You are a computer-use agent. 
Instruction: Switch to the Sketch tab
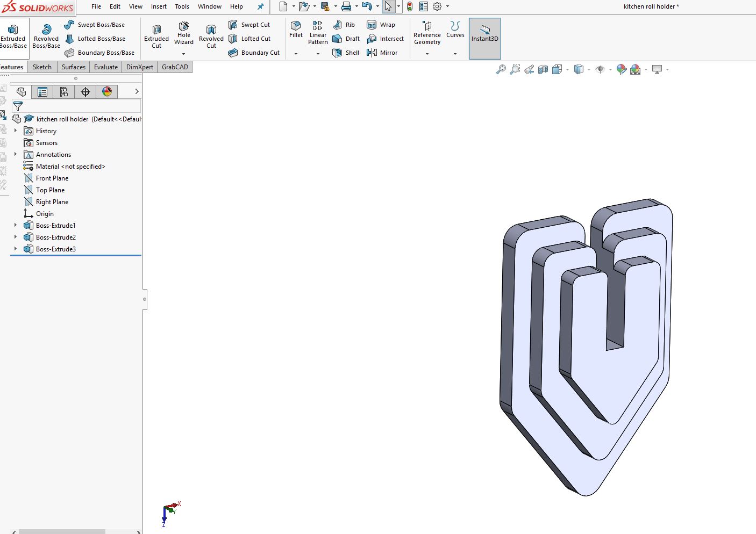pyautogui.click(x=42, y=67)
